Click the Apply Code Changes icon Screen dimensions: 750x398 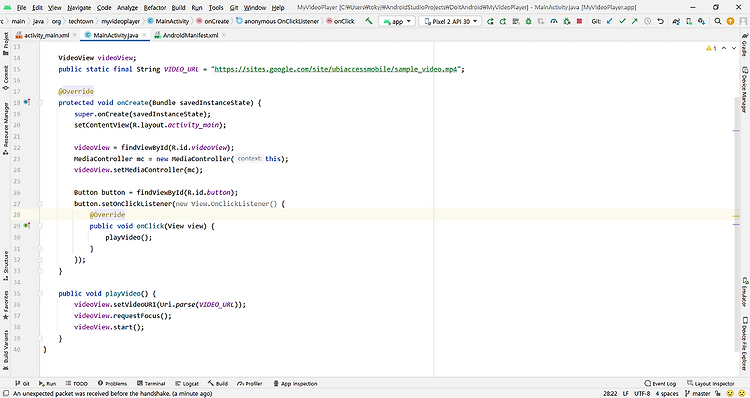pyautogui.click(x=516, y=21)
